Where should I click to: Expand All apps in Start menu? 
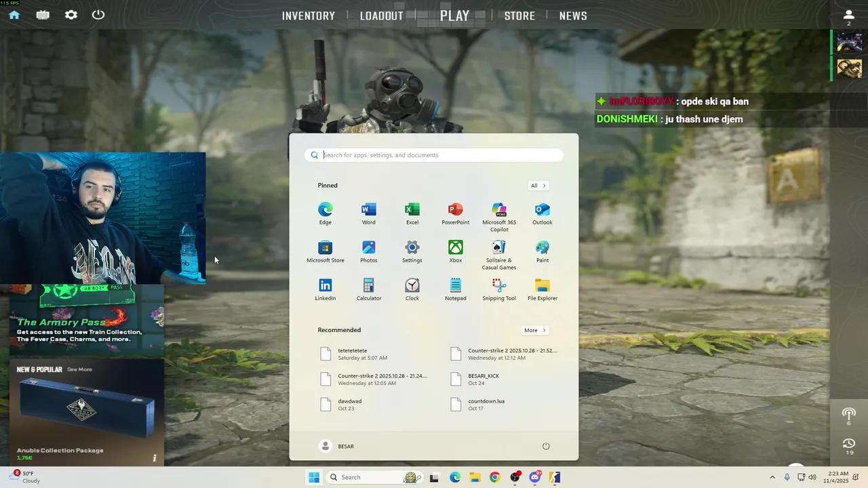[538, 186]
